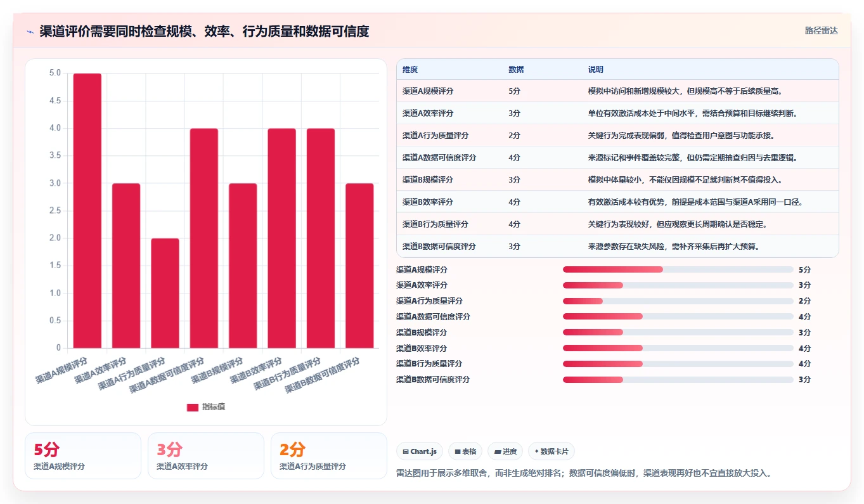Viewport: 864px width, 504px height.
Task: Click the 渠道A规模评分 progress bar
Action: pyautogui.click(x=678, y=269)
